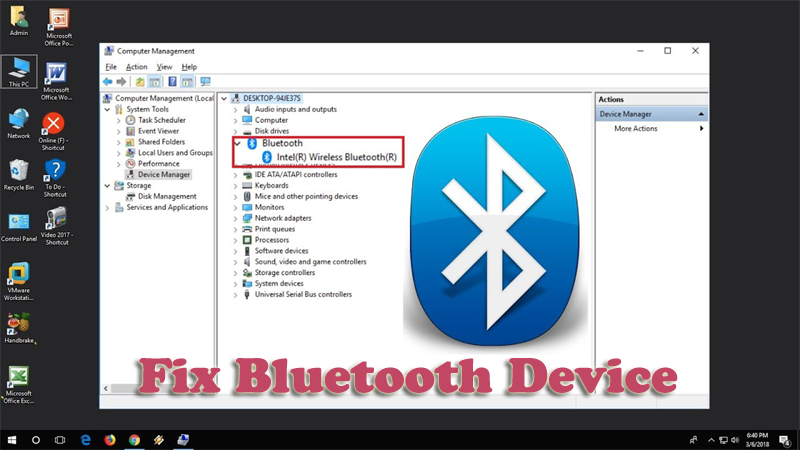Open Microsoft Edge from taskbar
This screenshot has height=450, width=800.
pos(85,440)
